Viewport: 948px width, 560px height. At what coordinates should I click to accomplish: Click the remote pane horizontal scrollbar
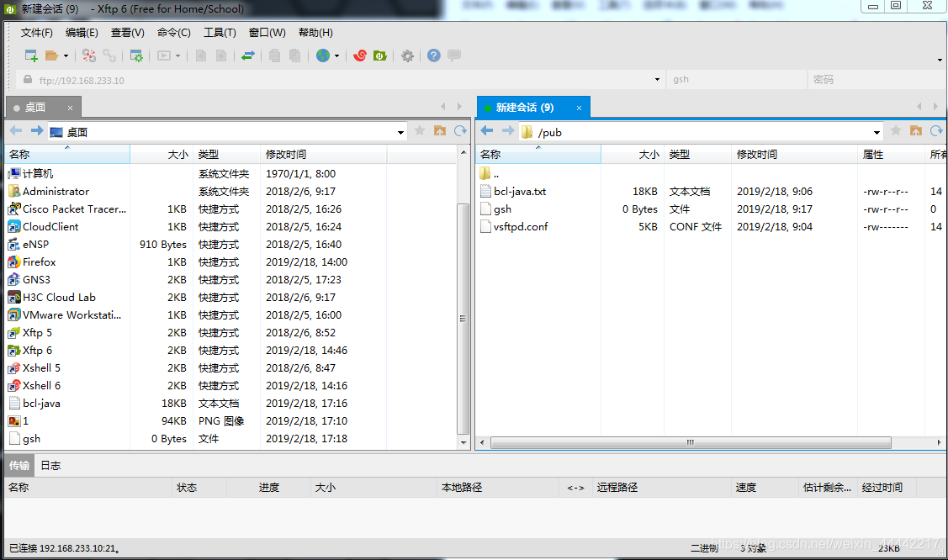click(691, 443)
